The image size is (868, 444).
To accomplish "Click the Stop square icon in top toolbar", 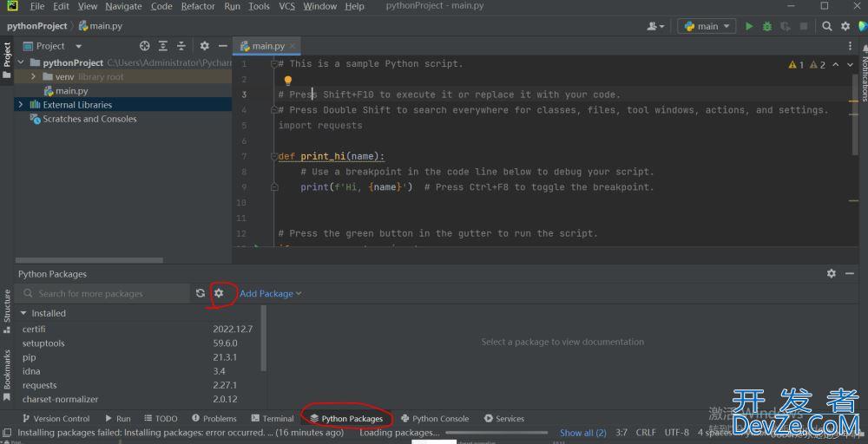I will [x=804, y=26].
